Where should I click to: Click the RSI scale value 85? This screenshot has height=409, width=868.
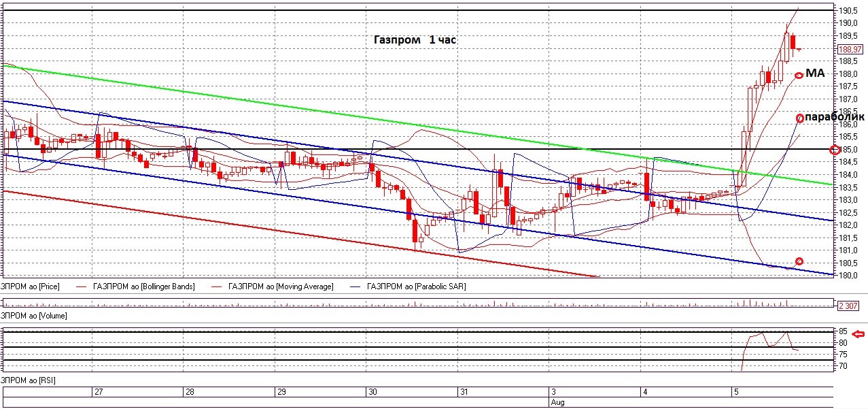tap(843, 331)
